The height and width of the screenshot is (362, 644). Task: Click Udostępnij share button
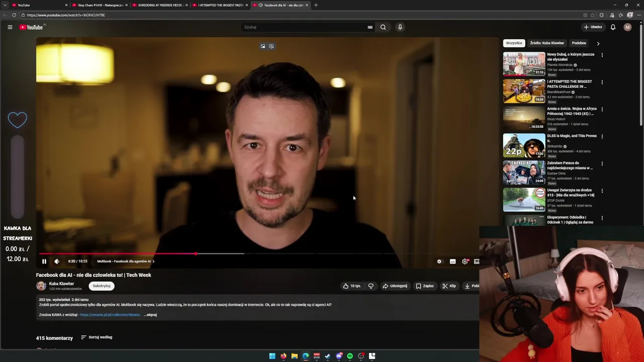click(x=395, y=286)
